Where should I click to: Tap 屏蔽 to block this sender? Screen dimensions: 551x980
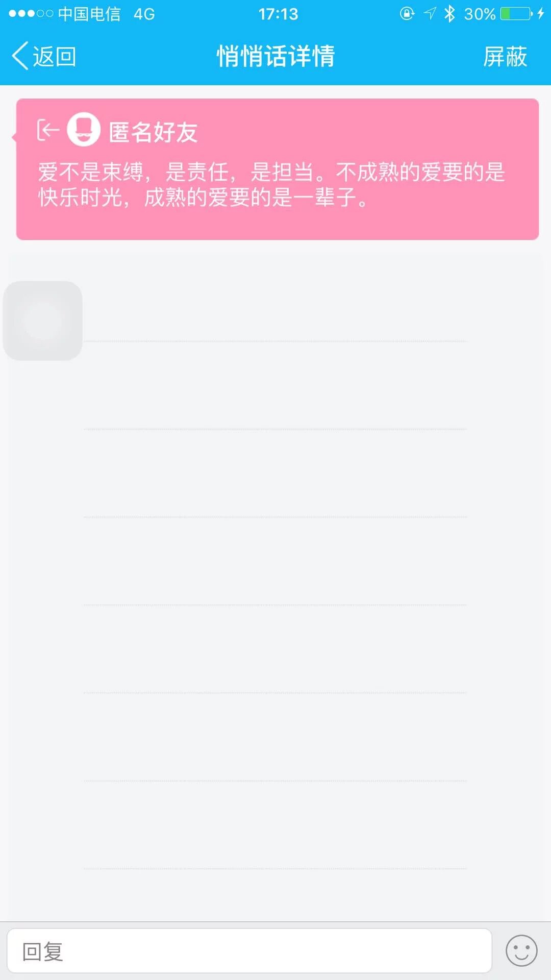(505, 57)
